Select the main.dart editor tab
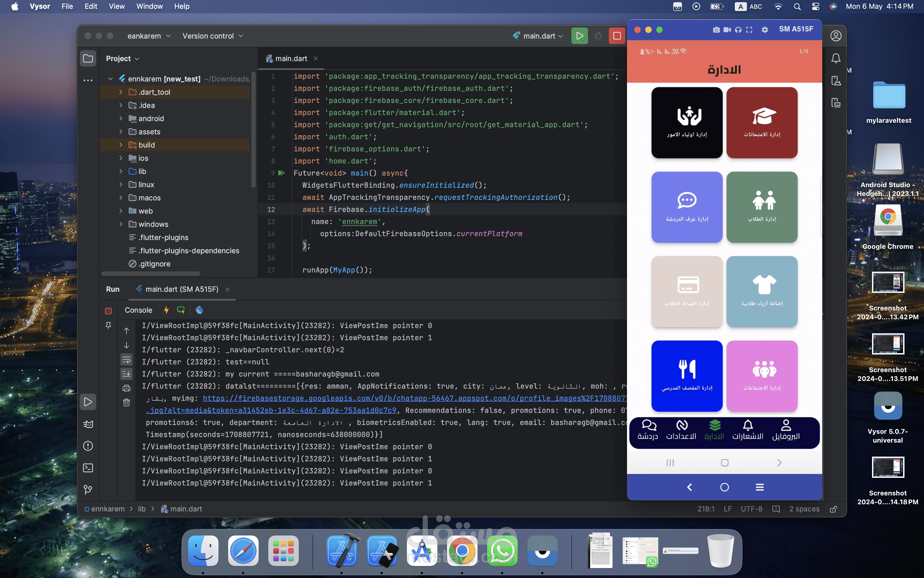Viewport: 924px width, 578px height. (x=291, y=58)
